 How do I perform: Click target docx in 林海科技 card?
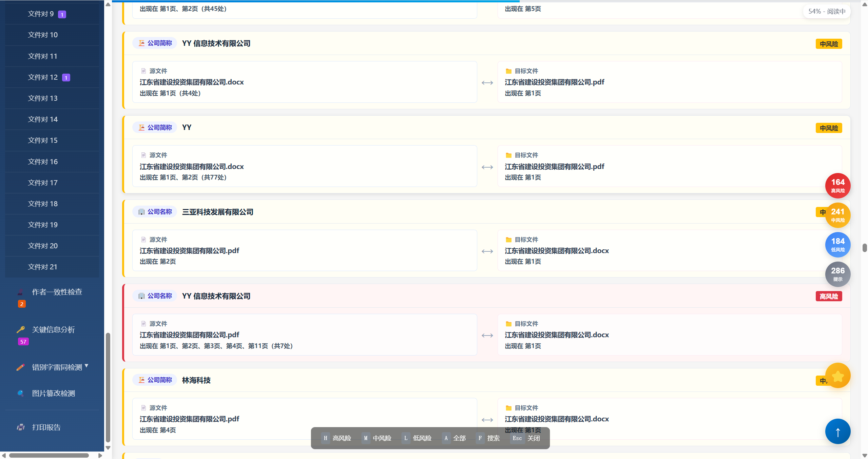point(557,419)
